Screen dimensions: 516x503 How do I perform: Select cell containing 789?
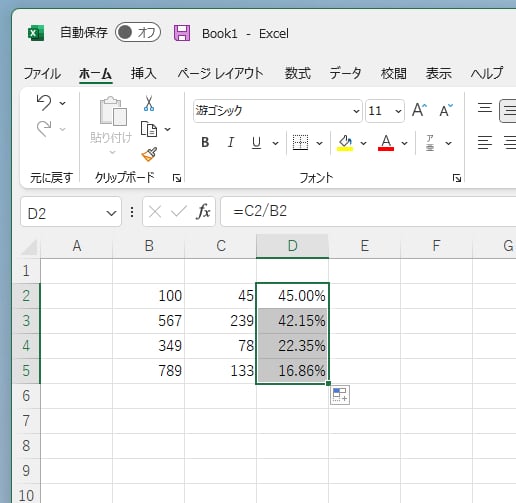tap(149, 371)
